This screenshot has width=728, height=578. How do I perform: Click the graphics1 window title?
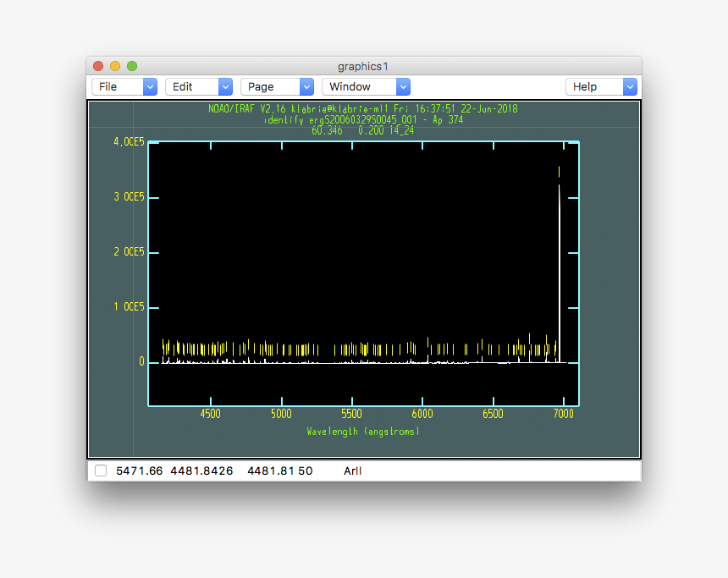pos(361,66)
